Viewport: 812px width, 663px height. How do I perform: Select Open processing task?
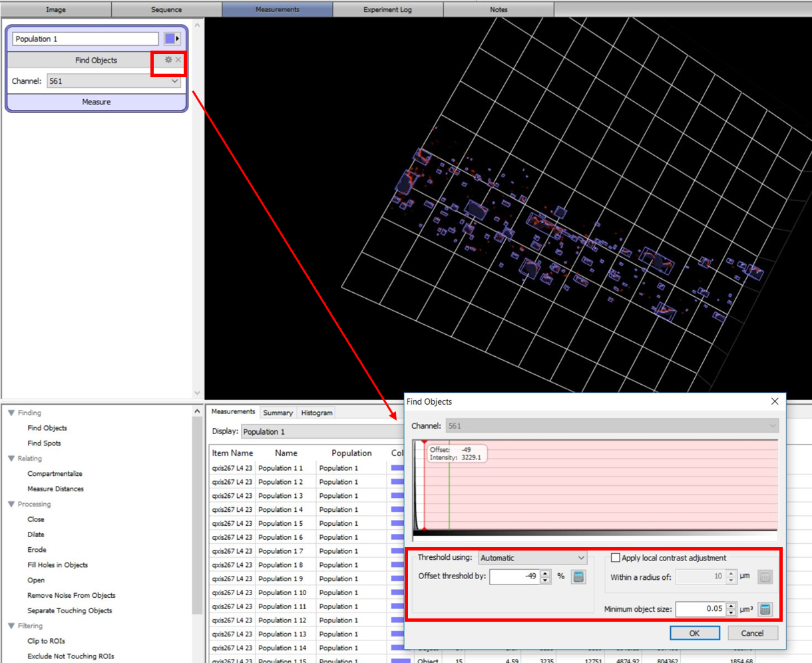[36, 580]
